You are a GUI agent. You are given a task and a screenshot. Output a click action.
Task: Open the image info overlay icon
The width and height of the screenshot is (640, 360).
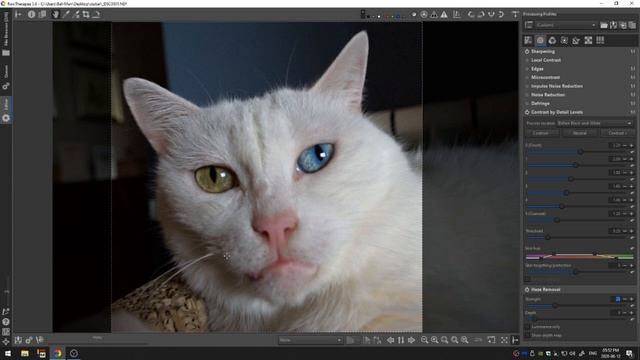tap(31, 14)
